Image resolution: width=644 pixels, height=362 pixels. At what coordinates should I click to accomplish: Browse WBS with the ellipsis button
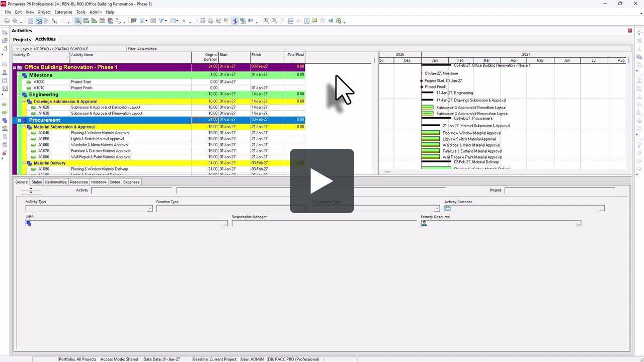(225, 223)
